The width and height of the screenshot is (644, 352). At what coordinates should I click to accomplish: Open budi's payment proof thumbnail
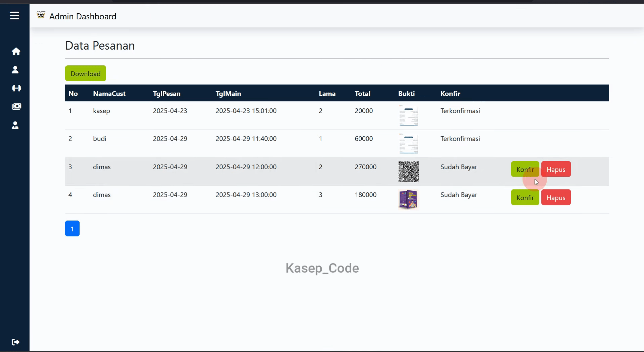tap(408, 143)
